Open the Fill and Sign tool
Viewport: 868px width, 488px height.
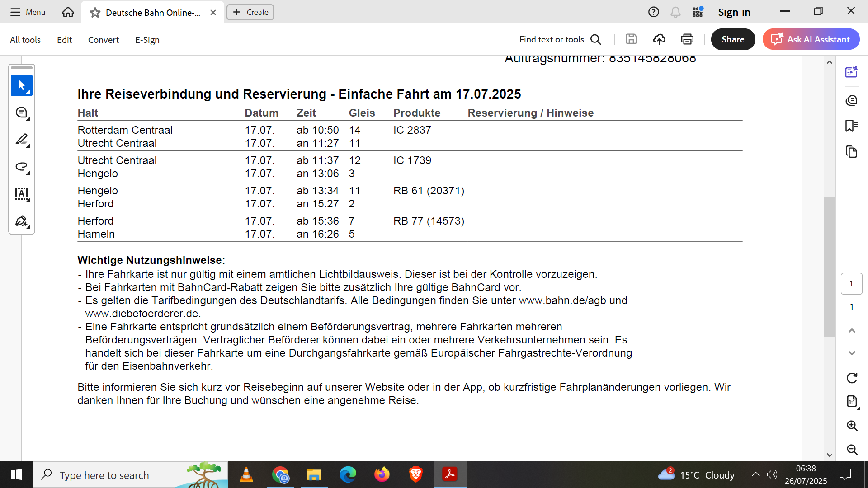point(21,221)
